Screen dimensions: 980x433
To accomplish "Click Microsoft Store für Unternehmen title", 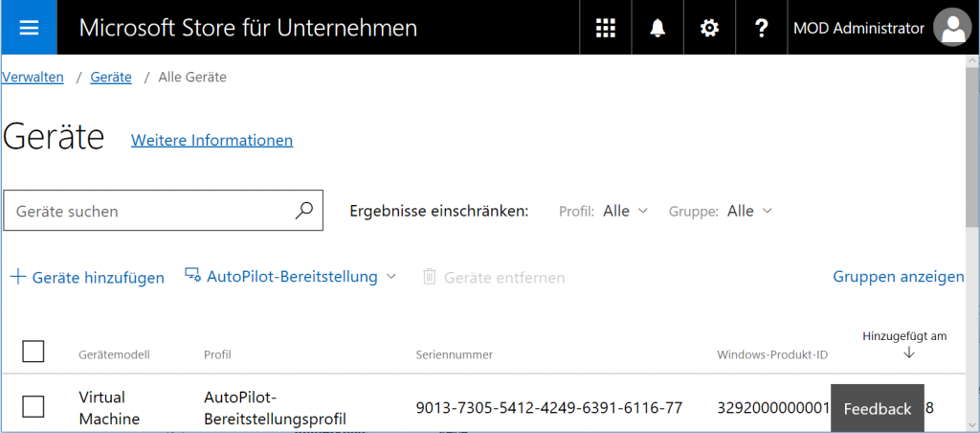I will click(248, 28).
